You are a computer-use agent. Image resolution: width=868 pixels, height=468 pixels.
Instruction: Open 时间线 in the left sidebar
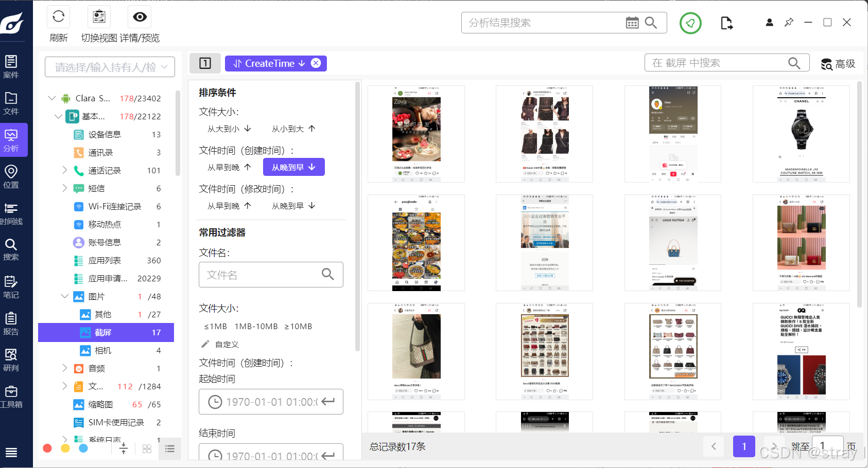pos(11,213)
